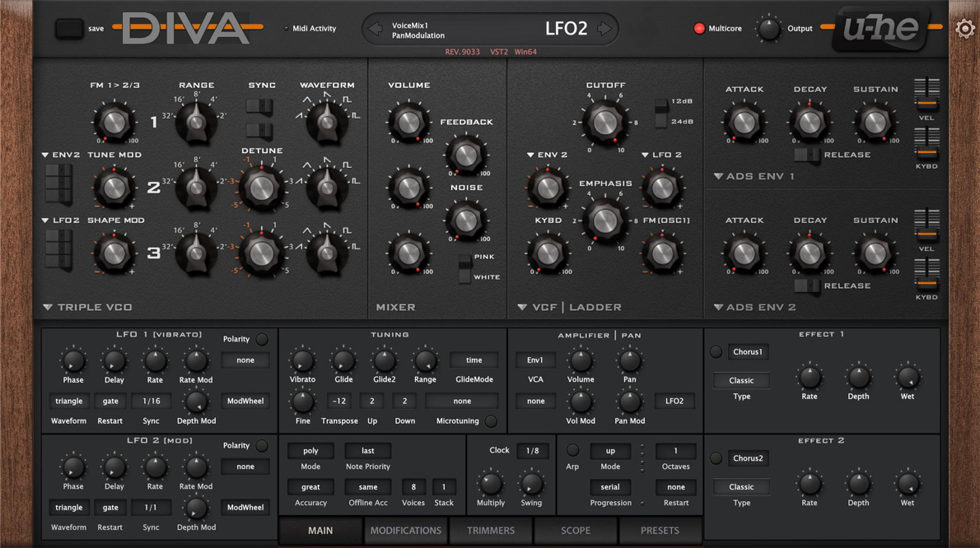
Task: Expand the VCF | LADDER module menu
Action: point(522,307)
